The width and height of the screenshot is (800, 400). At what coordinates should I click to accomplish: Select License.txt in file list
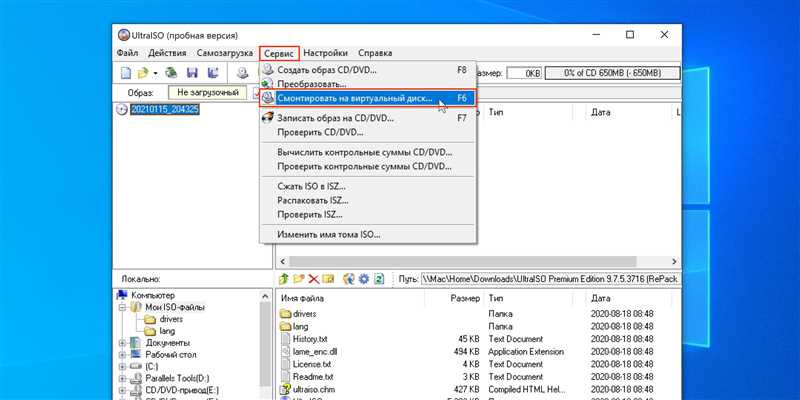pyautogui.click(x=312, y=364)
